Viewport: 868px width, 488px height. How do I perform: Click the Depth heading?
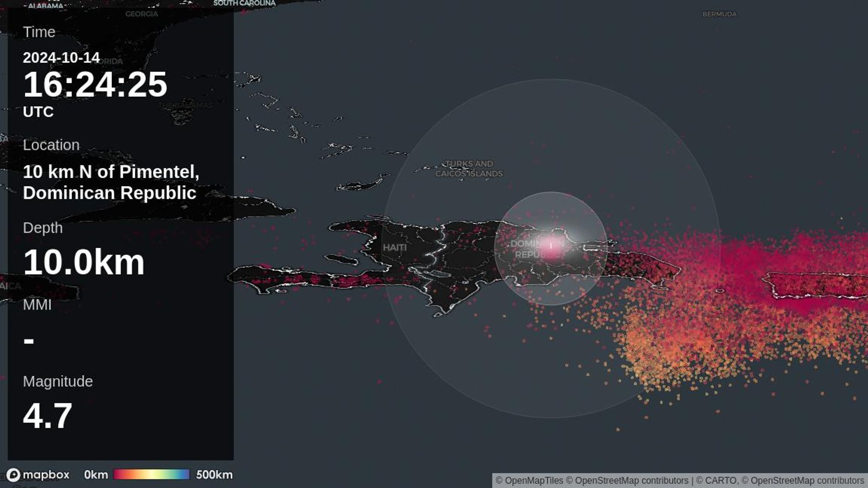tap(43, 228)
